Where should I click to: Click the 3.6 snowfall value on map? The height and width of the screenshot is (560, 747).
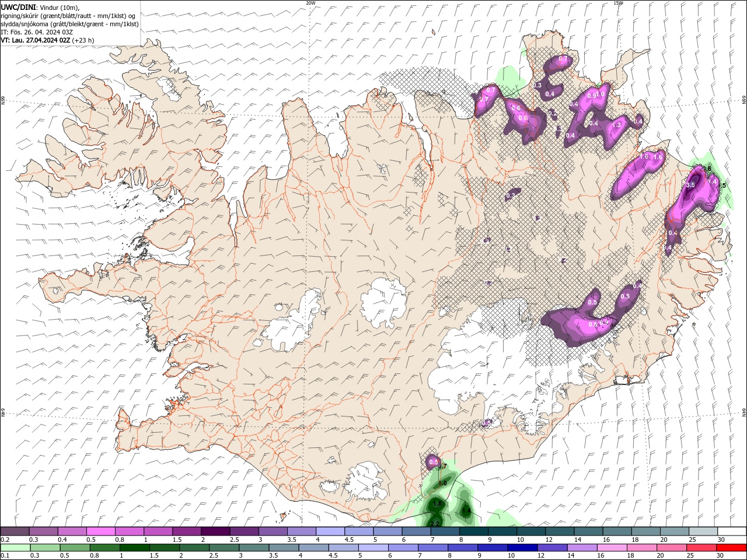[707, 169]
